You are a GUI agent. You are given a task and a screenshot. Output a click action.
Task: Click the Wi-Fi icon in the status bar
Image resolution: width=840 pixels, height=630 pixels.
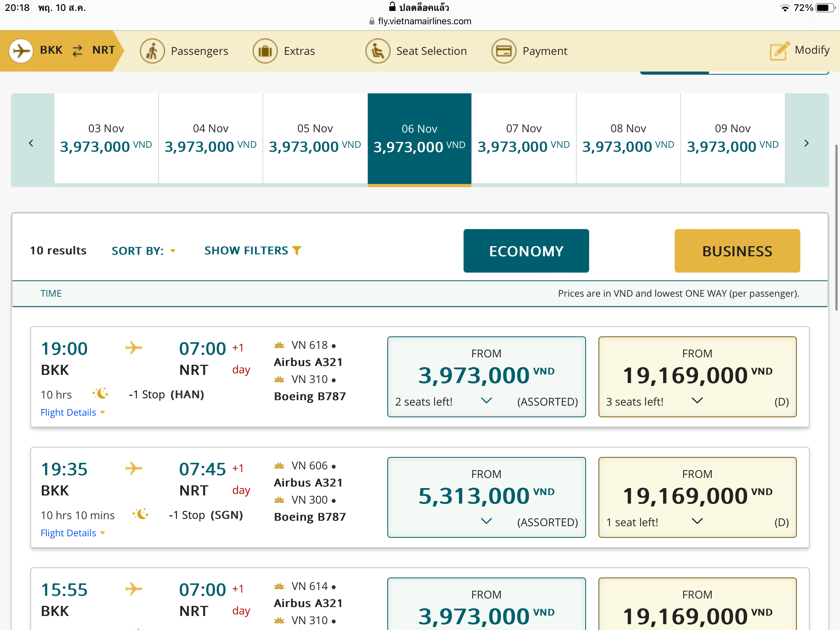[x=785, y=8]
